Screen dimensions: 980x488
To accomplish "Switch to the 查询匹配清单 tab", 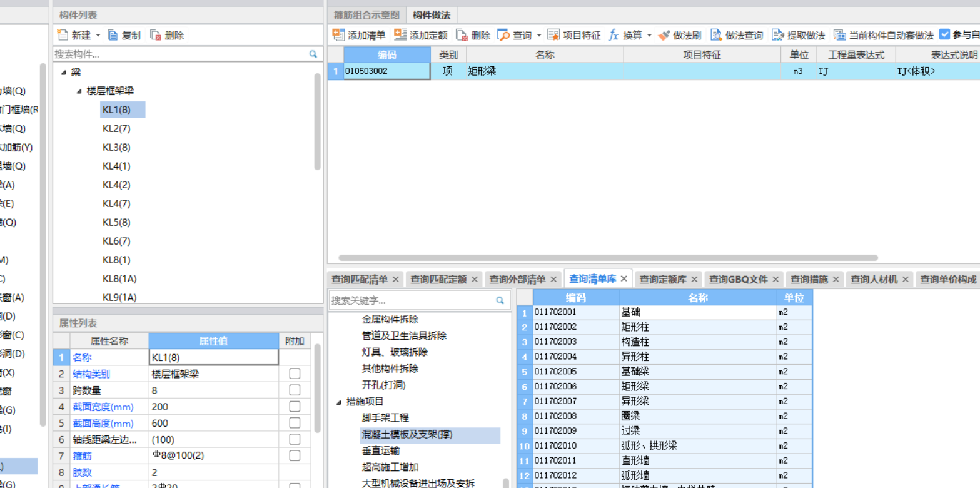I will [360, 280].
